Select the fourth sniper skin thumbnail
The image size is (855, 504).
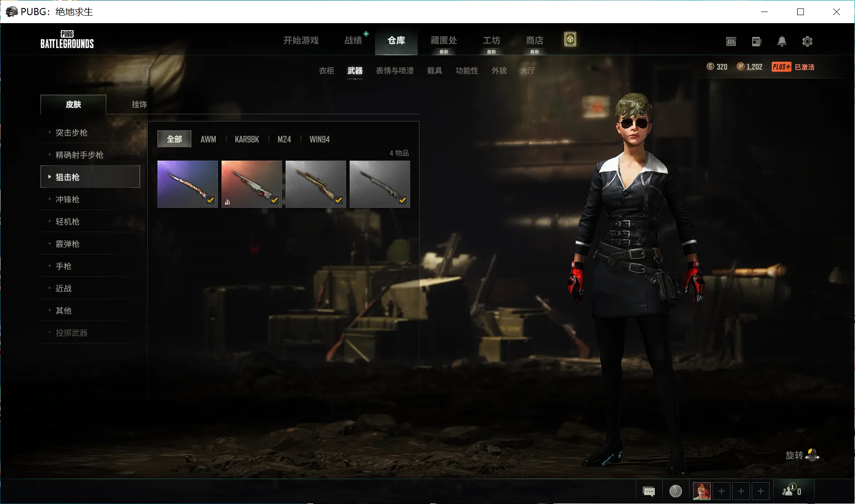pos(380,184)
